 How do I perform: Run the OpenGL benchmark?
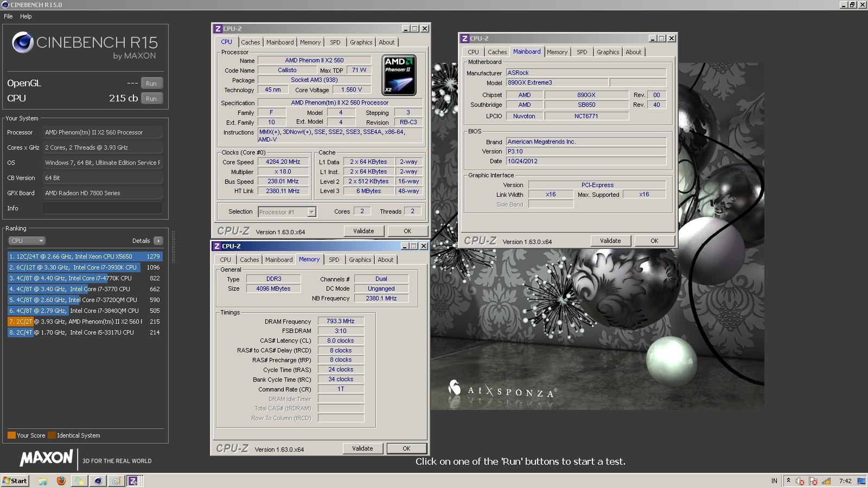[x=151, y=84]
